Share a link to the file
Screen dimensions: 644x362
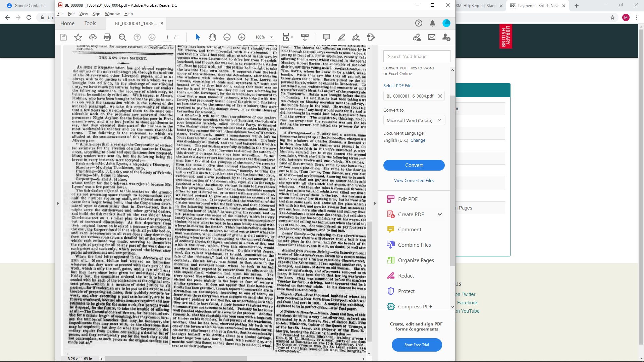pos(417,37)
